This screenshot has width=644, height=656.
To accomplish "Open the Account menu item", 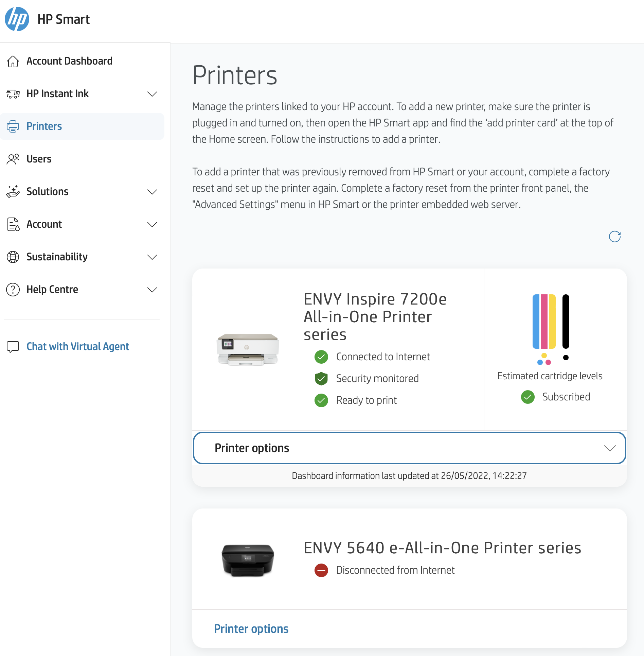I will (44, 224).
